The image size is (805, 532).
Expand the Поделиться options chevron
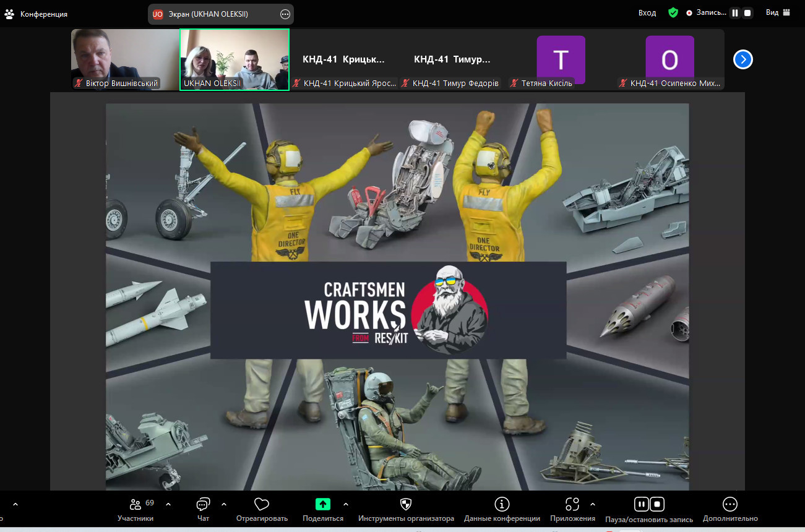point(346,504)
